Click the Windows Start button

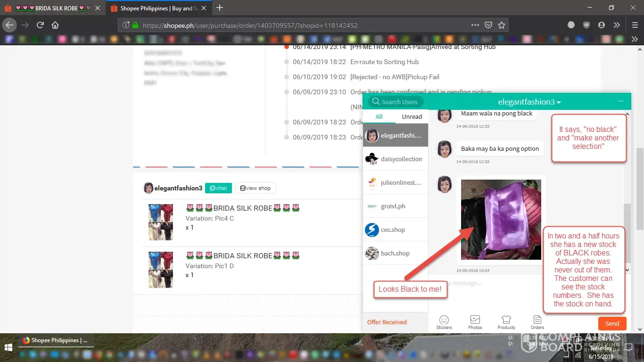click(8, 347)
